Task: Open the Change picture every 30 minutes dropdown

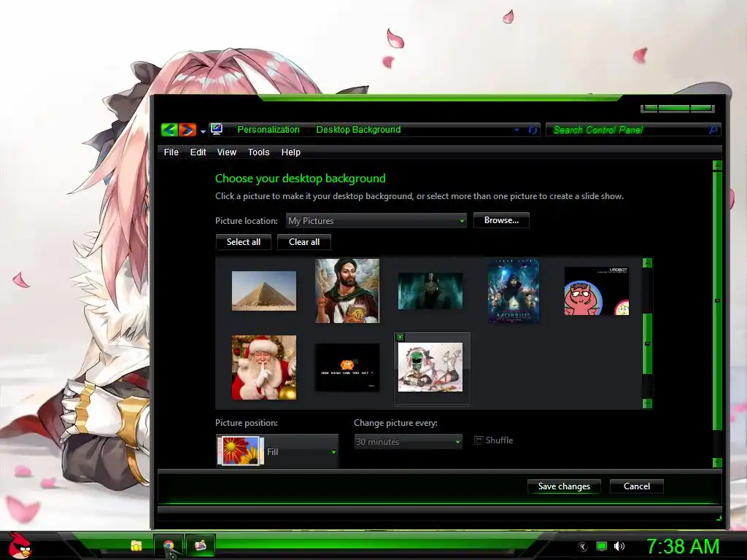Action: point(409,441)
